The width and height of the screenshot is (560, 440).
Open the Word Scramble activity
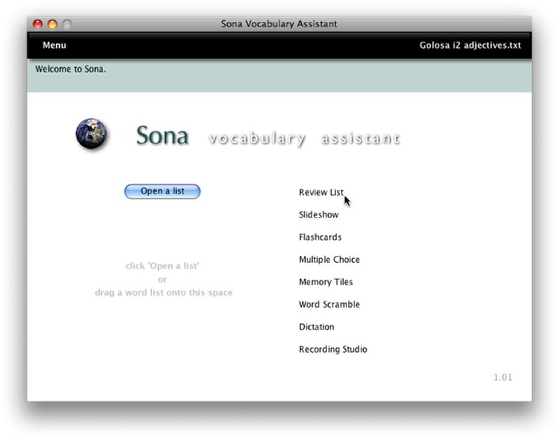pyautogui.click(x=329, y=304)
